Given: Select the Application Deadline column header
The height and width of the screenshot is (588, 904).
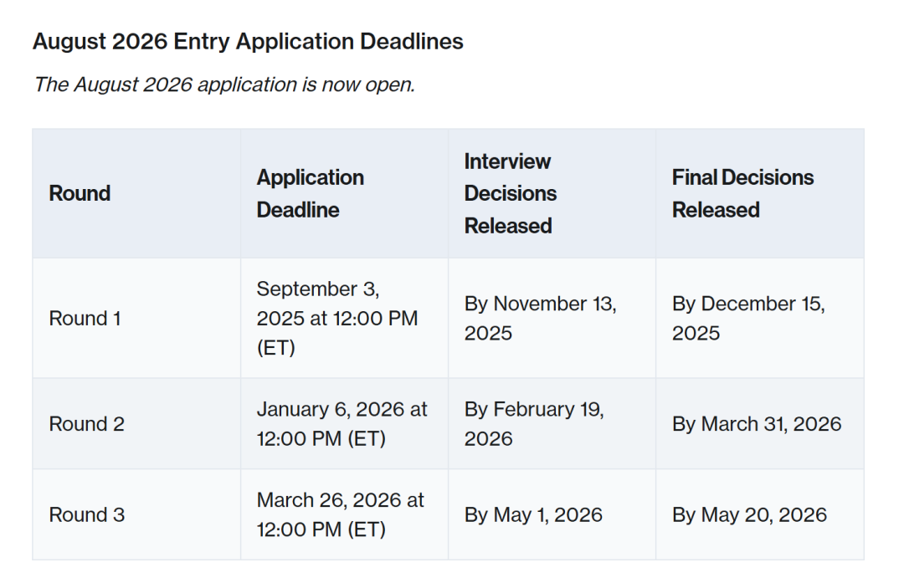Looking at the screenshot, I should click(311, 193).
